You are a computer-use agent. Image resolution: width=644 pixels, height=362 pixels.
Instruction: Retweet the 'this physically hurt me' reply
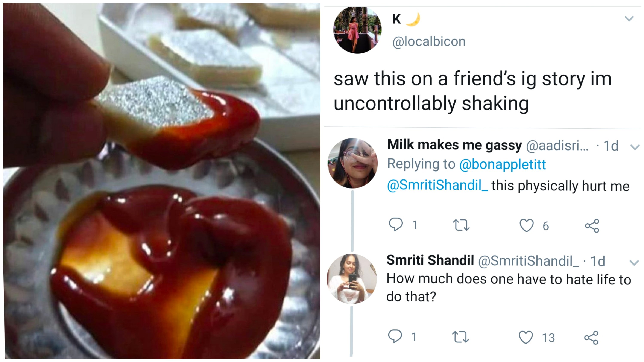[x=461, y=225]
